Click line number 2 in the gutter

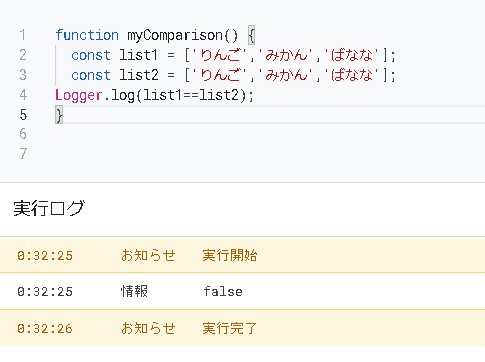(22, 55)
